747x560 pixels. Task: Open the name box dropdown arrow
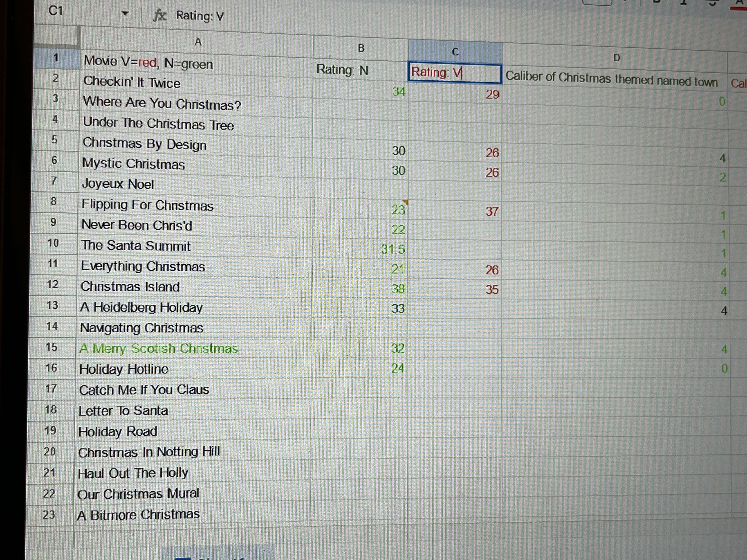coord(125,14)
